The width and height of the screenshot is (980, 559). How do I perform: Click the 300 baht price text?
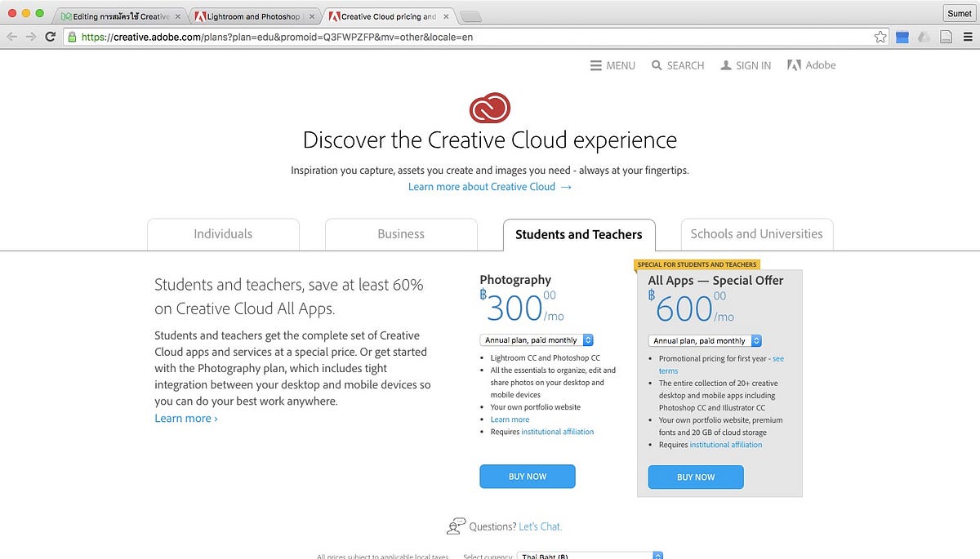click(521, 307)
